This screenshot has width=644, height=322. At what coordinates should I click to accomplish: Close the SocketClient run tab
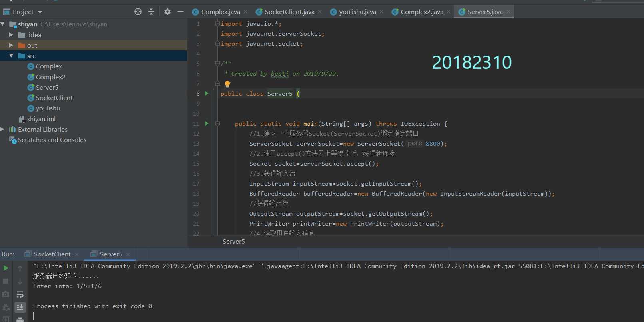77,254
